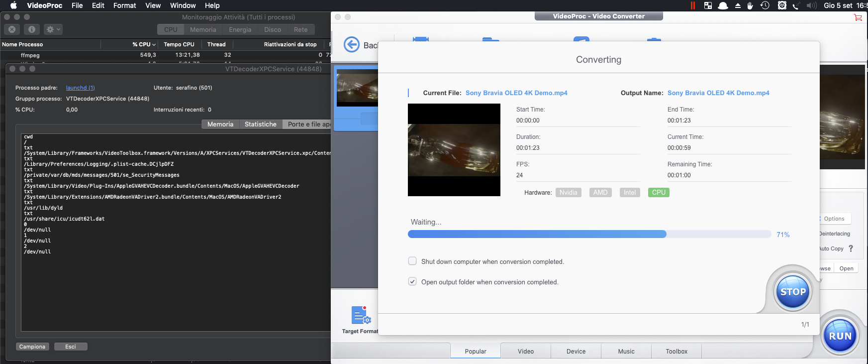
Task: Select Memoria tab in VTDecoderXPCService window
Action: tap(220, 124)
